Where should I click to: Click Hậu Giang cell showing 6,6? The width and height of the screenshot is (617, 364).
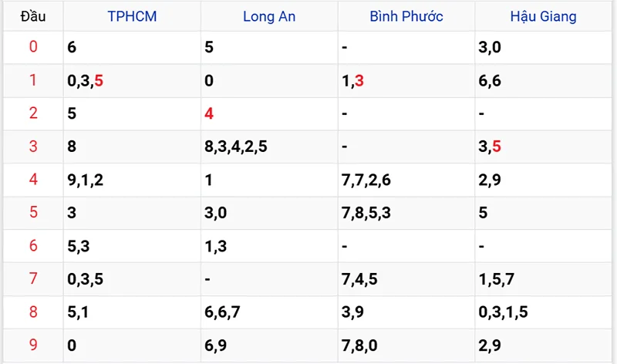click(x=544, y=81)
